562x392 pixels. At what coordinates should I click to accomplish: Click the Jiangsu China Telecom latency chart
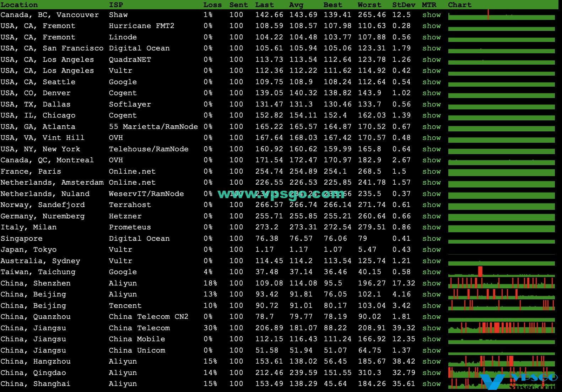click(x=501, y=328)
